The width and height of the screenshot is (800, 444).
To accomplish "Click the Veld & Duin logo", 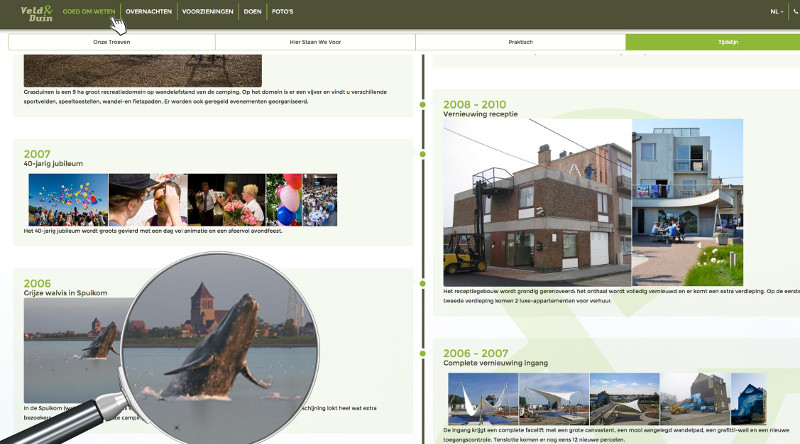I will tap(36, 14).
